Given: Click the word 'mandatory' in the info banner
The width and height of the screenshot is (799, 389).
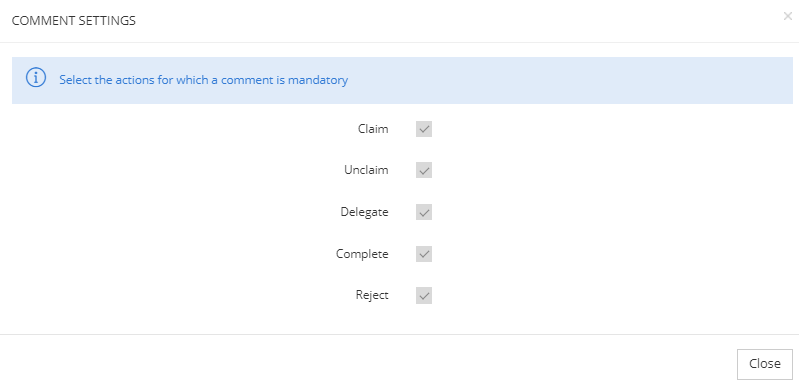Looking at the screenshot, I should pos(318,80).
